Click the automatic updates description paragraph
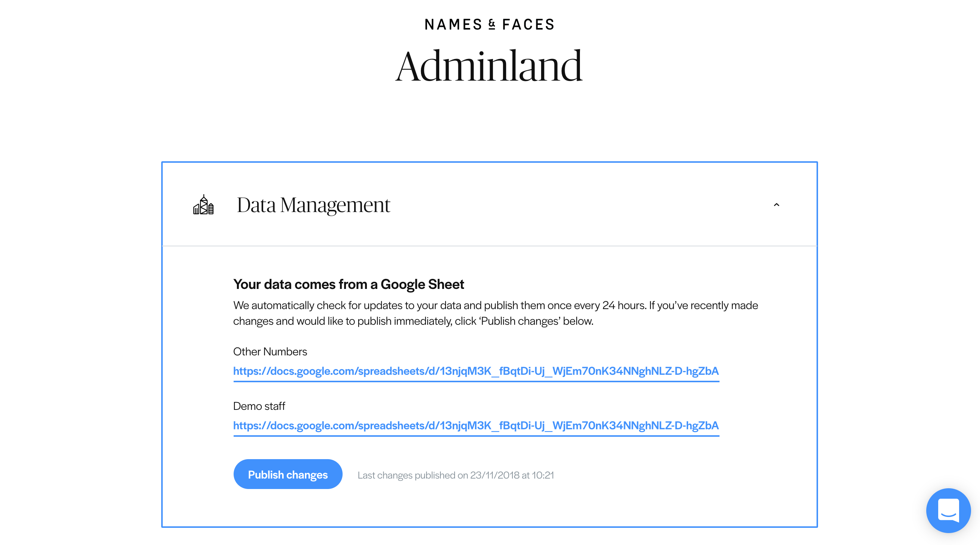Image resolution: width=980 pixels, height=545 pixels. [x=495, y=313]
